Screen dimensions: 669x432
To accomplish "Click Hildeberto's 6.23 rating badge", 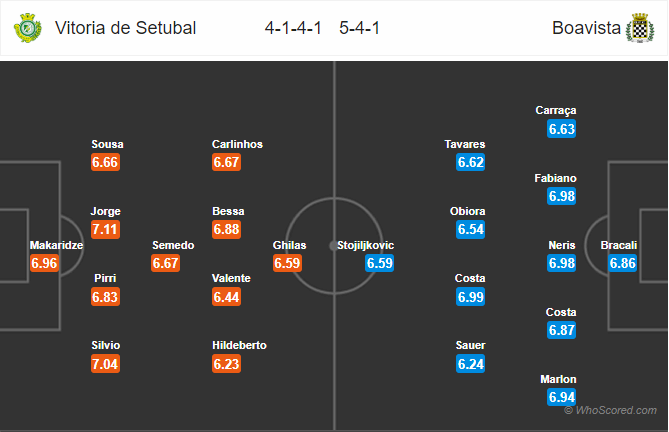I will 227,364.
